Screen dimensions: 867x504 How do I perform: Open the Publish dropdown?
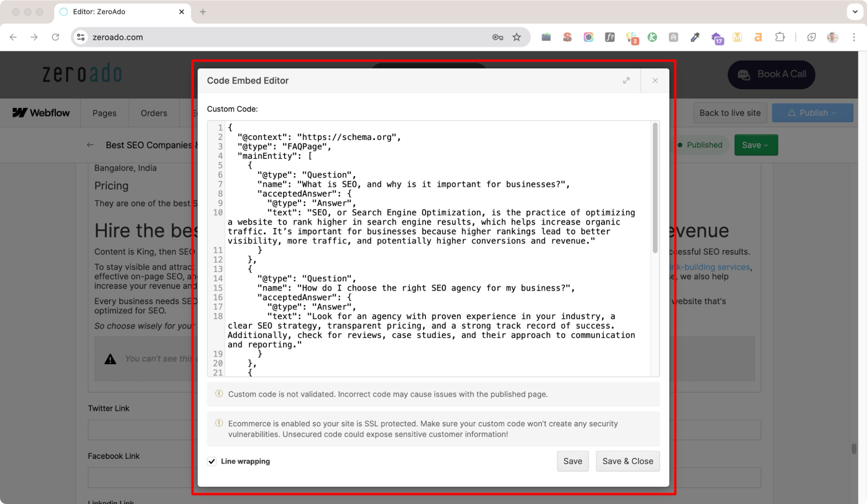coord(812,113)
